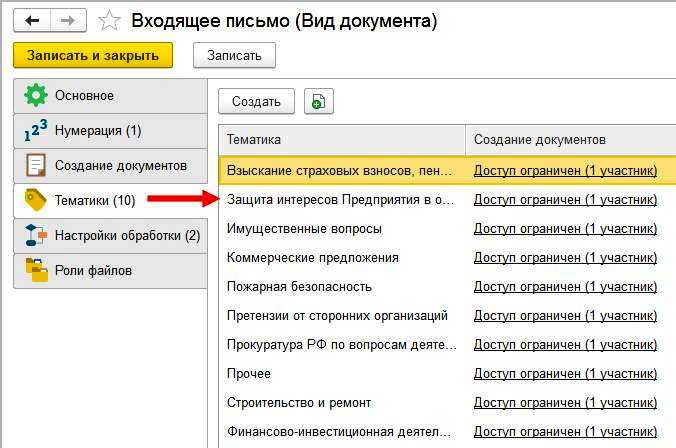
Task: Select the Строительство и ремонт topic
Action: (299, 403)
